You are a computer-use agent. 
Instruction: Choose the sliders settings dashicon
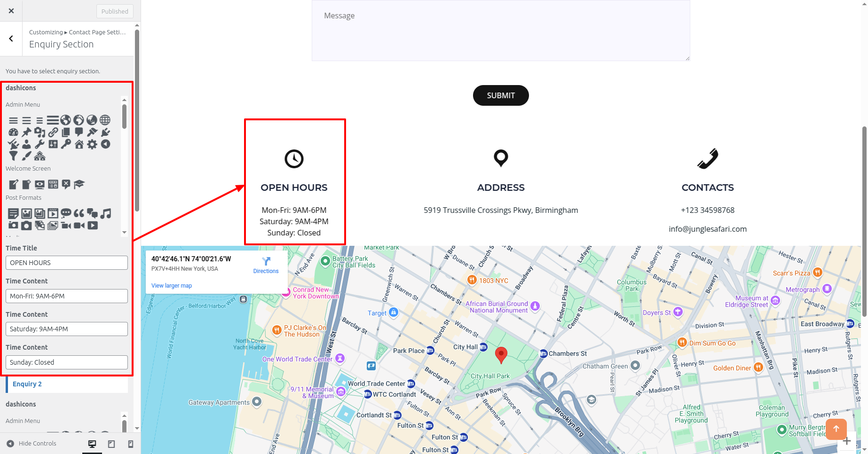pos(53,144)
